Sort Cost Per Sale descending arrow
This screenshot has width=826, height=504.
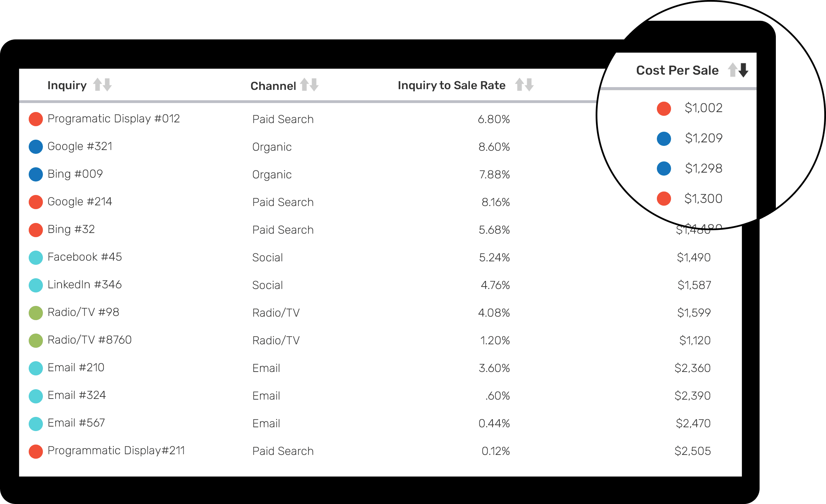(743, 70)
